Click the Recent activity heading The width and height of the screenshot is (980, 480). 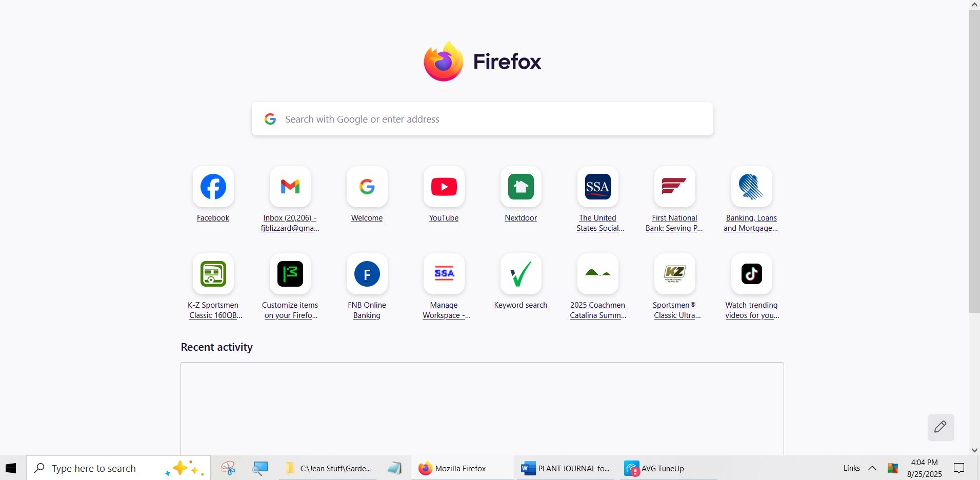217,347
